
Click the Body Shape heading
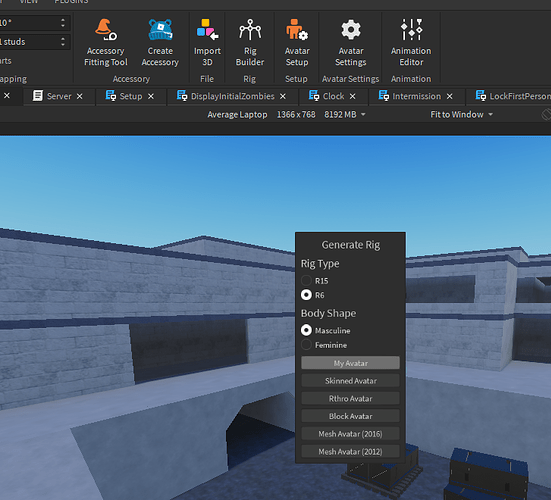(328, 313)
